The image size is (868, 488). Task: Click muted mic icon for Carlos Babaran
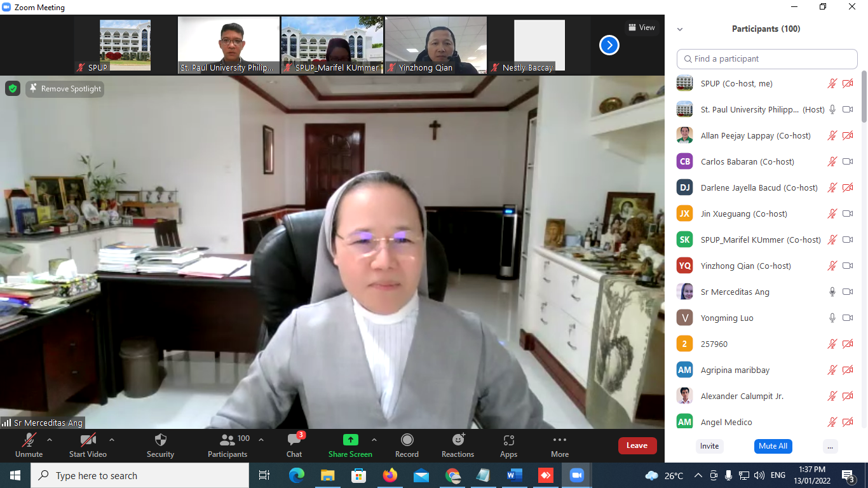point(832,161)
